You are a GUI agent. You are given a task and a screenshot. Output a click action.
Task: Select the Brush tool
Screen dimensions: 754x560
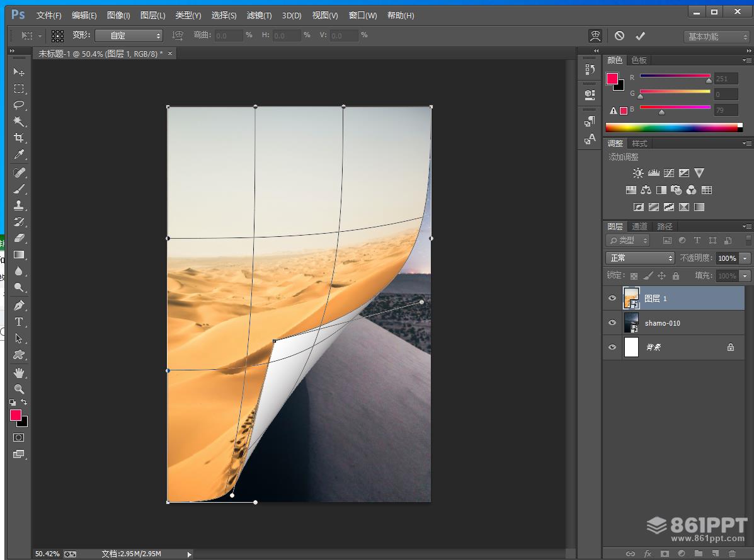point(19,189)
